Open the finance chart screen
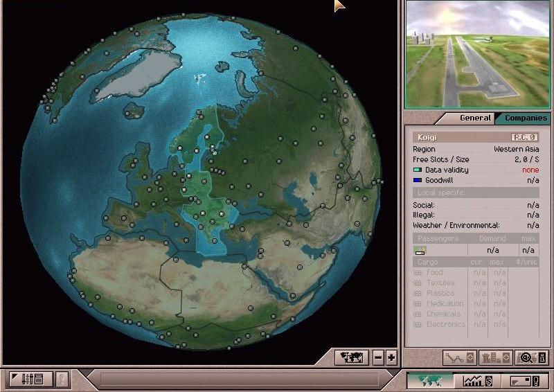554x392 pixels. tap(478, 380)
